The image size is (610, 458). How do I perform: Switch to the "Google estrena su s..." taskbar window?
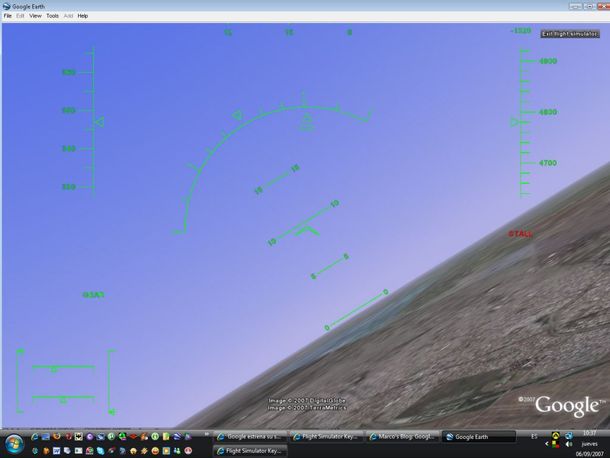click(252, 437)
